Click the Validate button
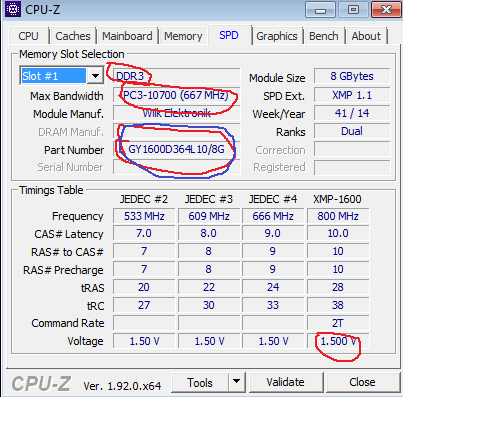496x445 pixels. tap(286, 382)
